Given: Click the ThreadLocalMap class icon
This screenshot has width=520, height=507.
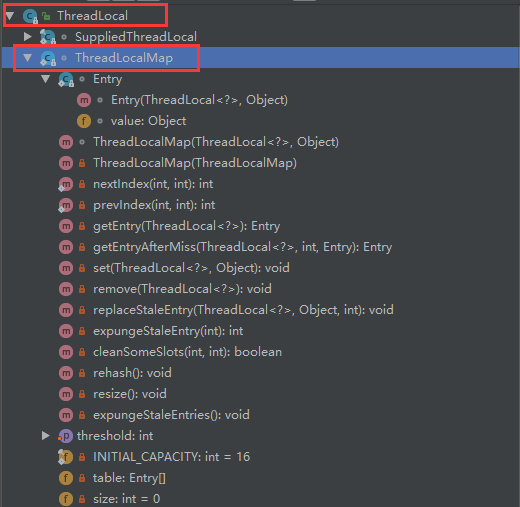Looking at the screenshot, I should [x=48, y=58].
